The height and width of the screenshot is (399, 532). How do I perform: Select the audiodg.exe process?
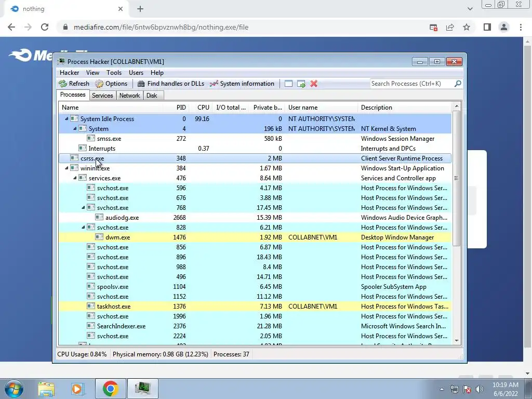pyautogui.click(x=255, y=218)
